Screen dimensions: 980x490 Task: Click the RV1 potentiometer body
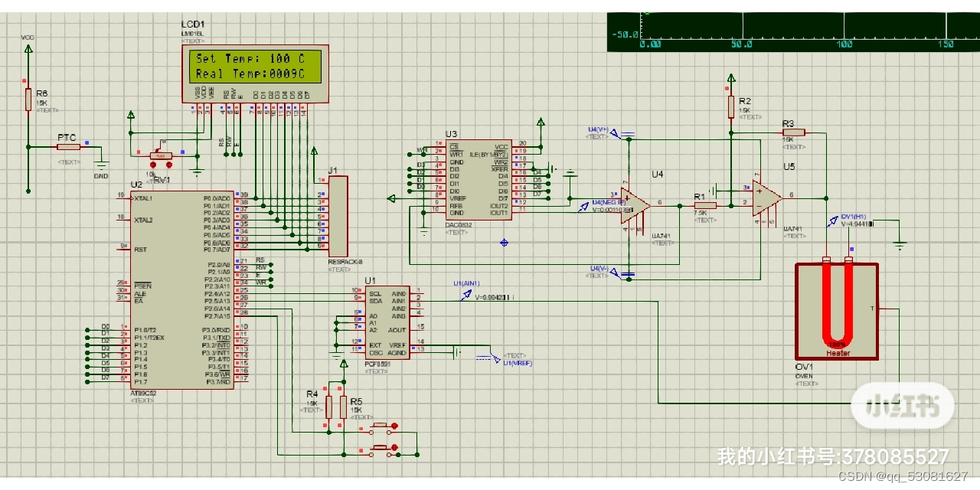point(160,155)
